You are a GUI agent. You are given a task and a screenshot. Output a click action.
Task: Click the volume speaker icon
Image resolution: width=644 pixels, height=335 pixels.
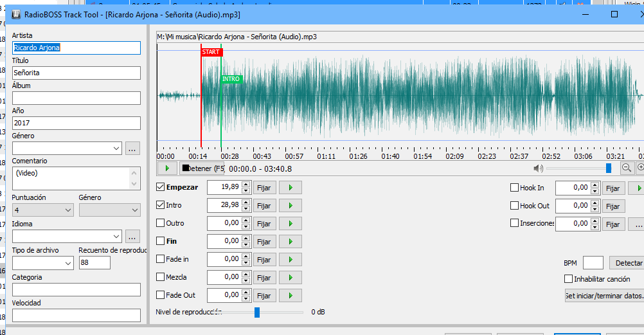coord(538,168)
